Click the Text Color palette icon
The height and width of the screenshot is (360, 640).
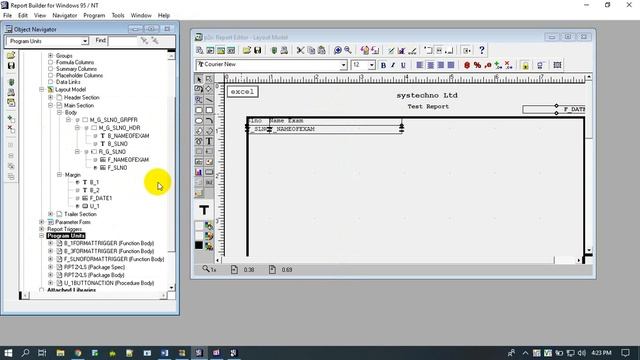point(209,246)
